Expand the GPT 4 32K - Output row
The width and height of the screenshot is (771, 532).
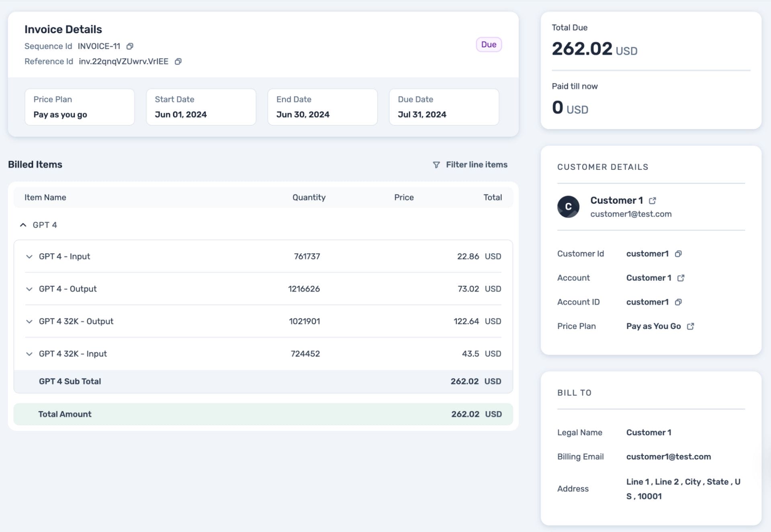pyautogui.click(x=29, y=321)
